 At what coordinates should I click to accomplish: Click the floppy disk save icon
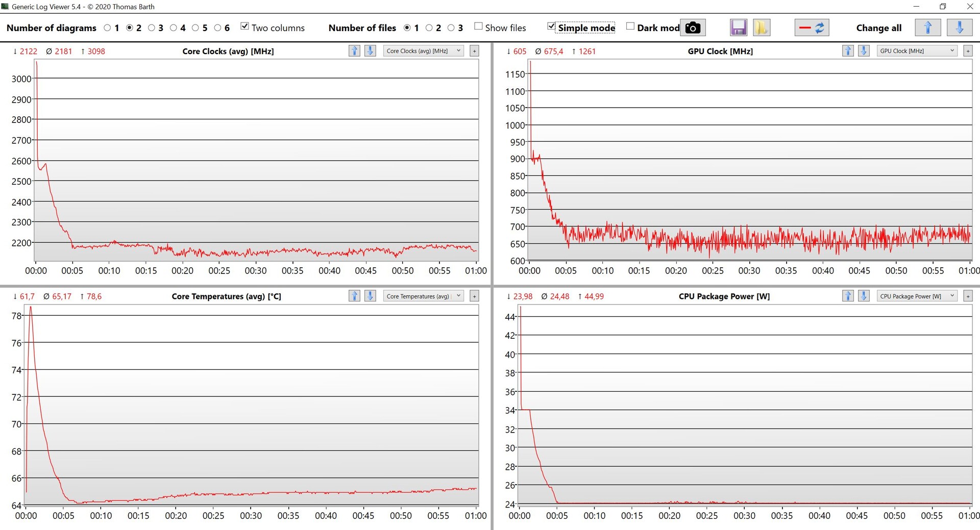click(x=738, y=28)
